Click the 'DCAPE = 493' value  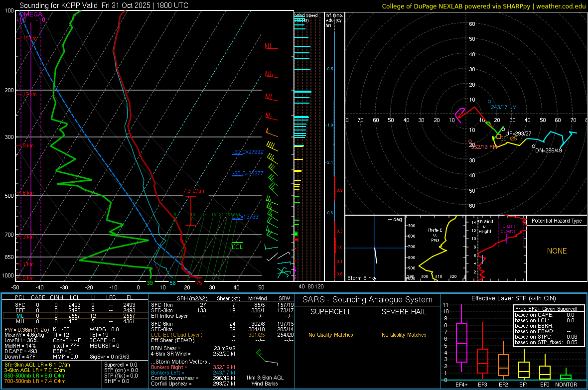21,351
